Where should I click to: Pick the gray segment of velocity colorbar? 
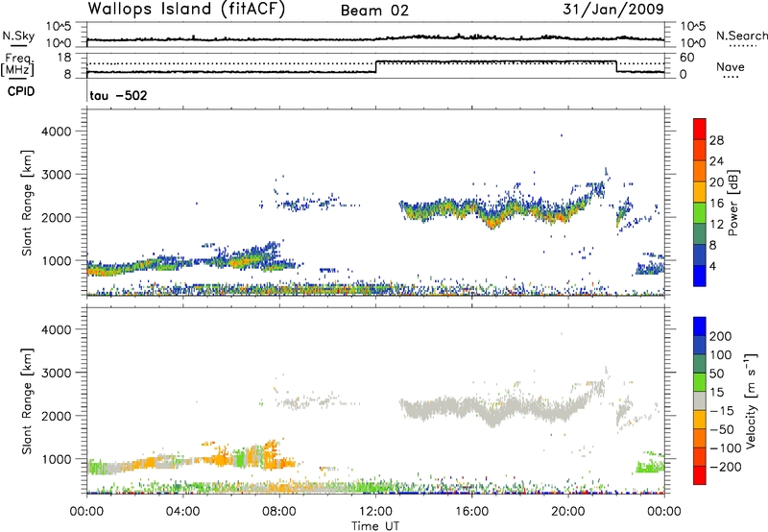700,400
